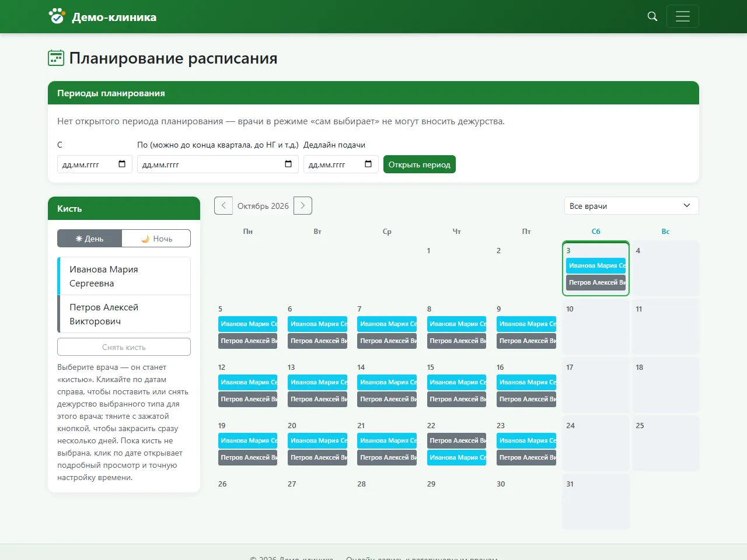The height and width of the screenshot is (560, 747).
Task: Focus the «По» end date input
Action: 218,164
